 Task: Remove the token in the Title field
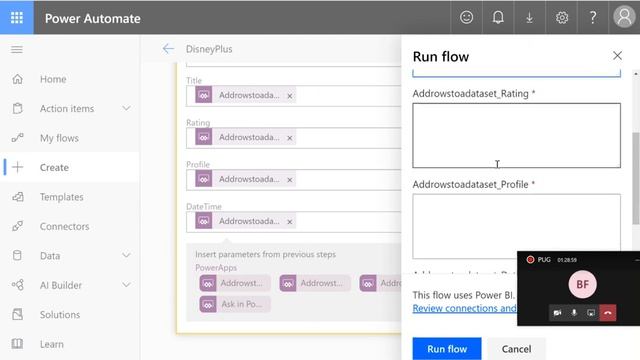(289, 96)
